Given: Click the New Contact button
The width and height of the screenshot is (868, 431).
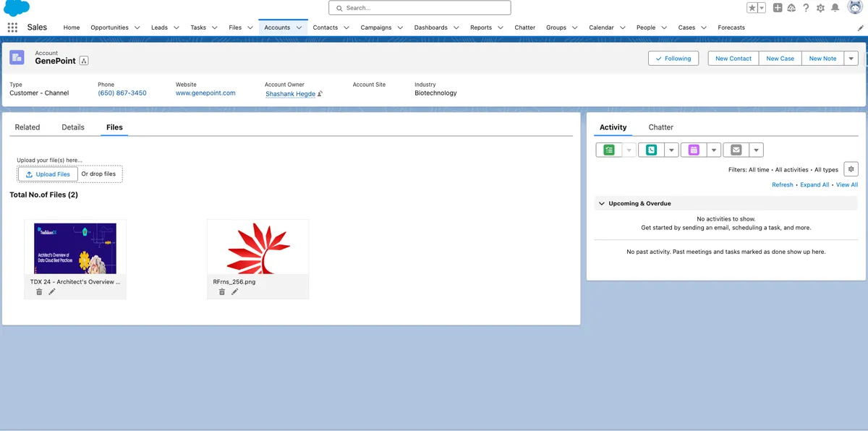Looking at the screenshot, I should pyautogui.click(x=733, y=59).
